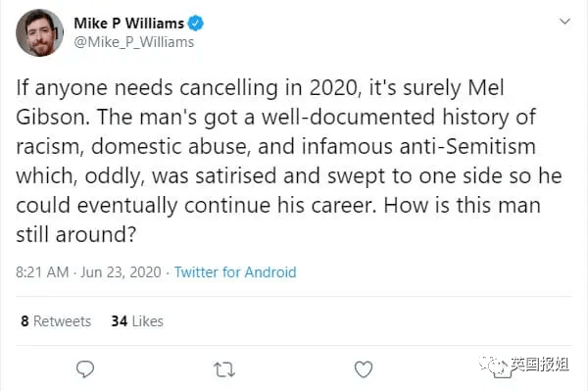
Task: Click the blue verified badge
Action: tap(195, 24)
